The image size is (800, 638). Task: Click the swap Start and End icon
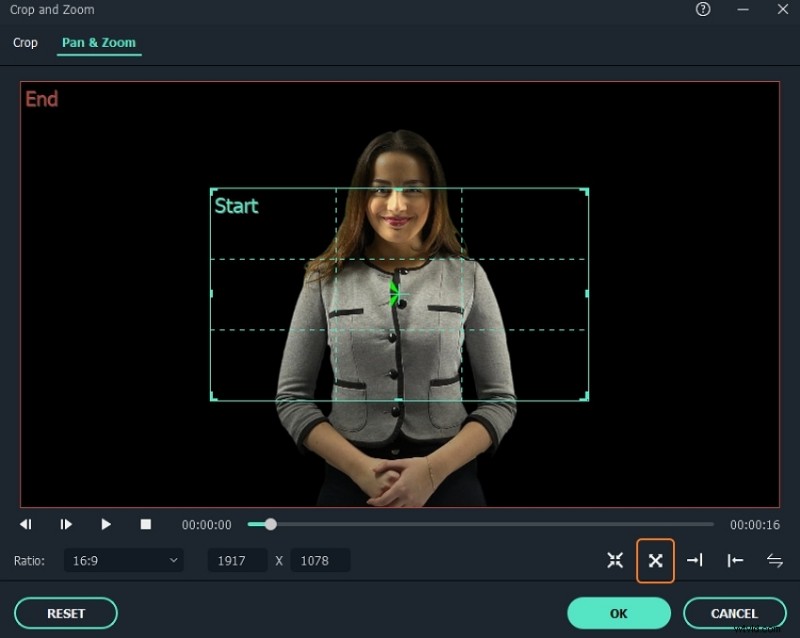tap(775, 560)
